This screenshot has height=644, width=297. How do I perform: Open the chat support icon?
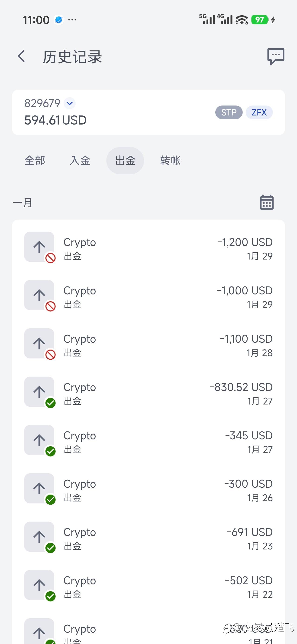tap(275, 56)
